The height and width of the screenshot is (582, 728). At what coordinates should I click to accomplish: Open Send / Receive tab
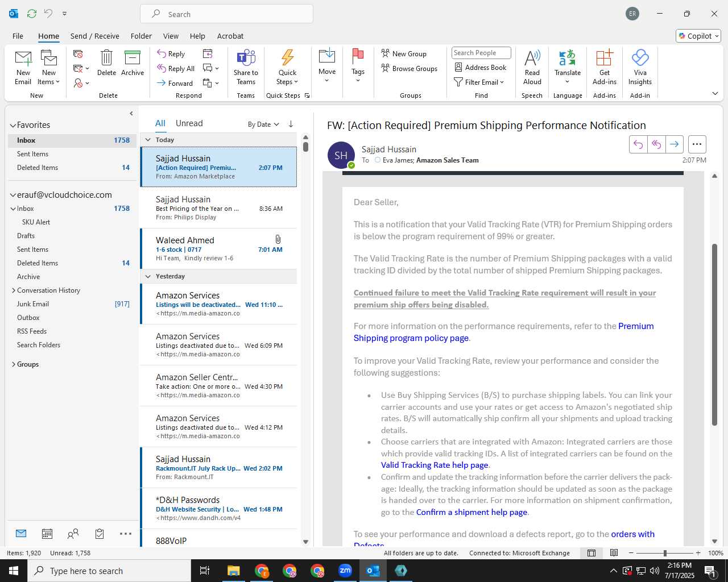[x=95, y=36]
